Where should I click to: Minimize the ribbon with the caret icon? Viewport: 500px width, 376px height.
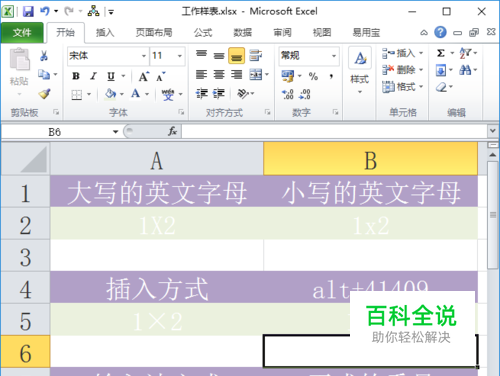click(424, 33)
